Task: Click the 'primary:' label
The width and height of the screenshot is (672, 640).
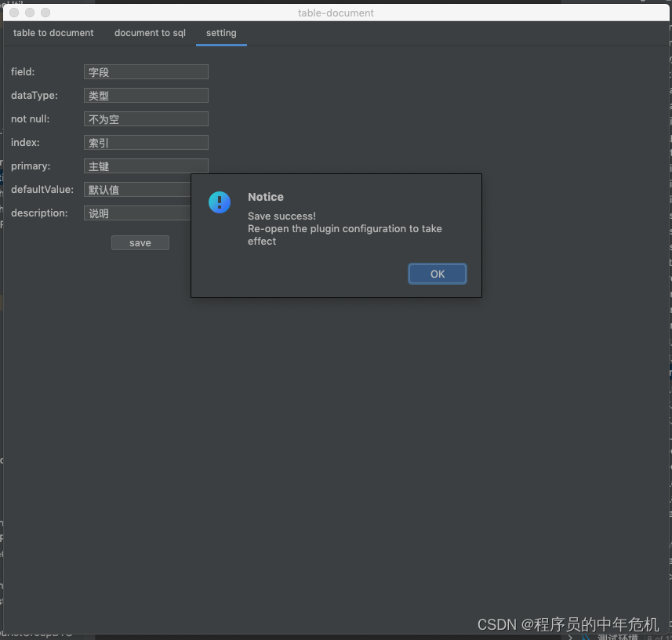Action: pyautogui.click(x=31, y=166)
